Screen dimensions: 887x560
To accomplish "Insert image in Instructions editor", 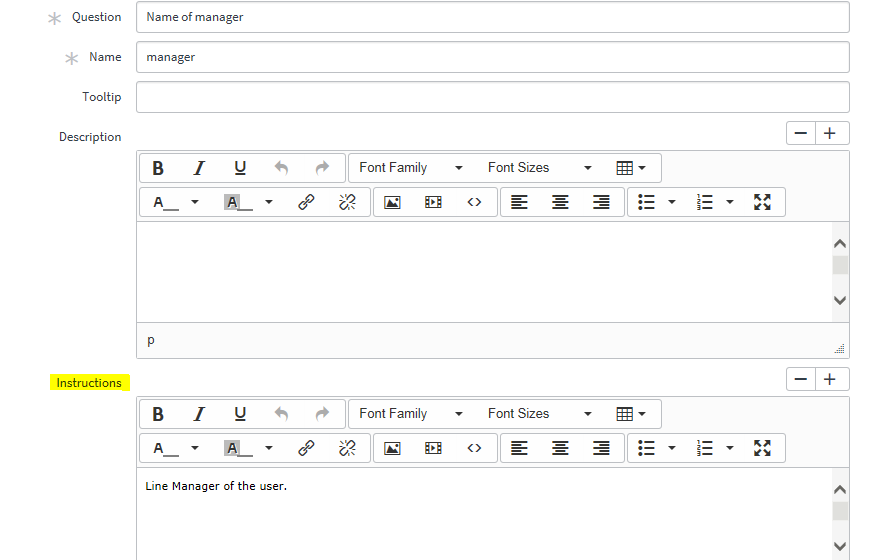I will pos(392,448).
